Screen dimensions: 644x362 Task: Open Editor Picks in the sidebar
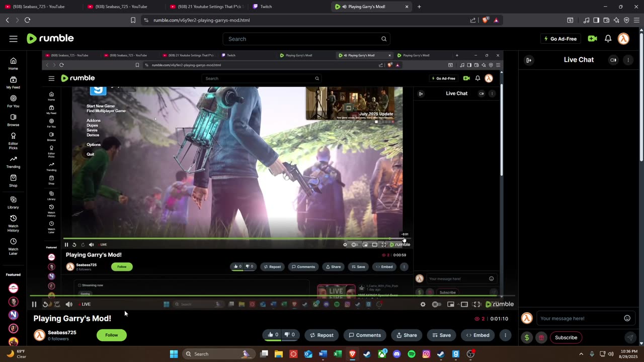pyautogui.click(x=13, y=141)
